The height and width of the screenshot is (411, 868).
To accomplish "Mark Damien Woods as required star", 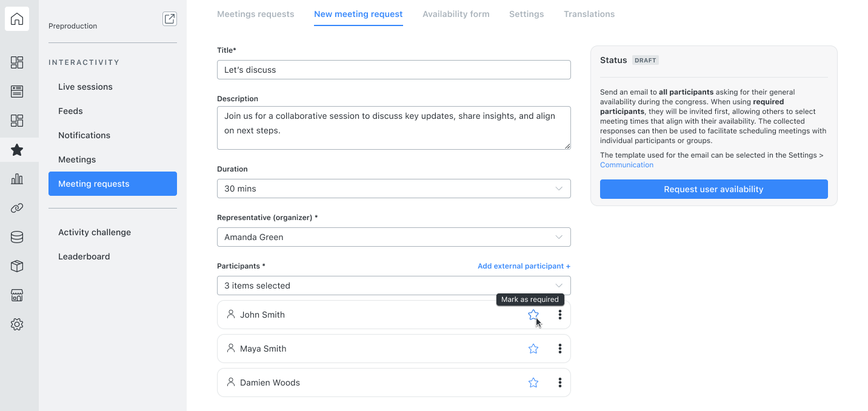I will [x=533, y=383].
